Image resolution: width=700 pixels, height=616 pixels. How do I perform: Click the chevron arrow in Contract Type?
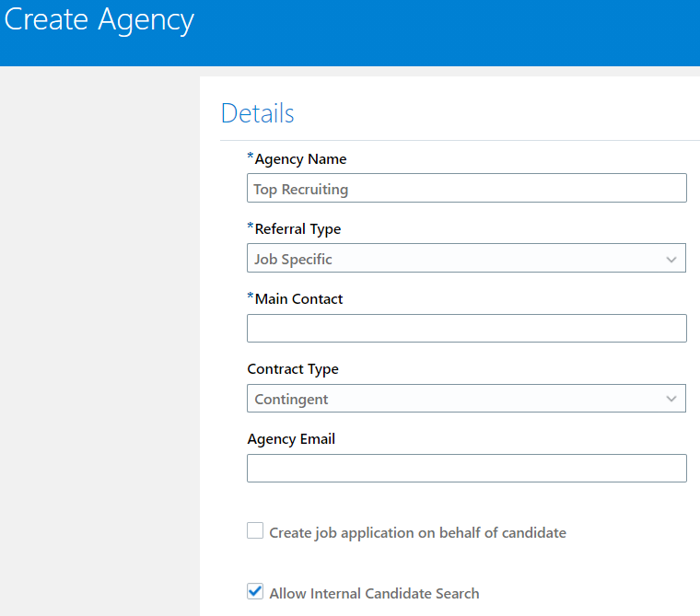coord(671,400)
